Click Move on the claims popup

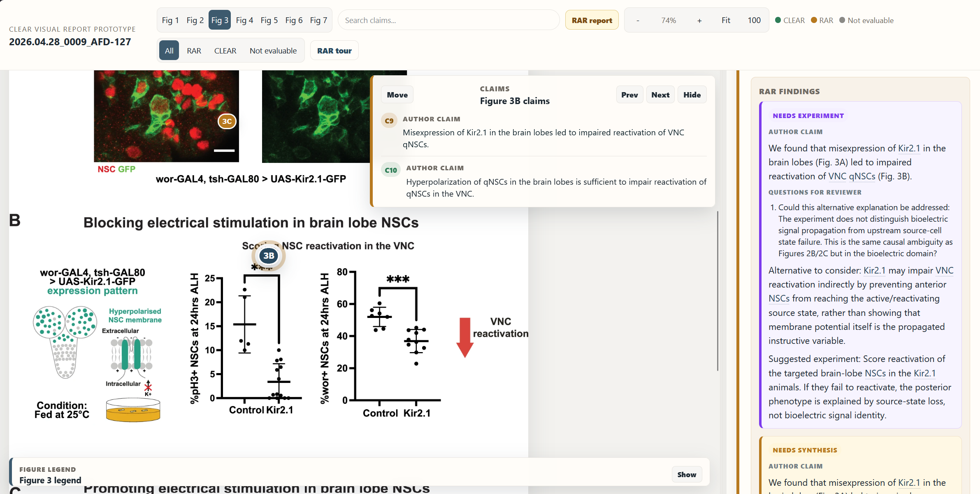397,95
